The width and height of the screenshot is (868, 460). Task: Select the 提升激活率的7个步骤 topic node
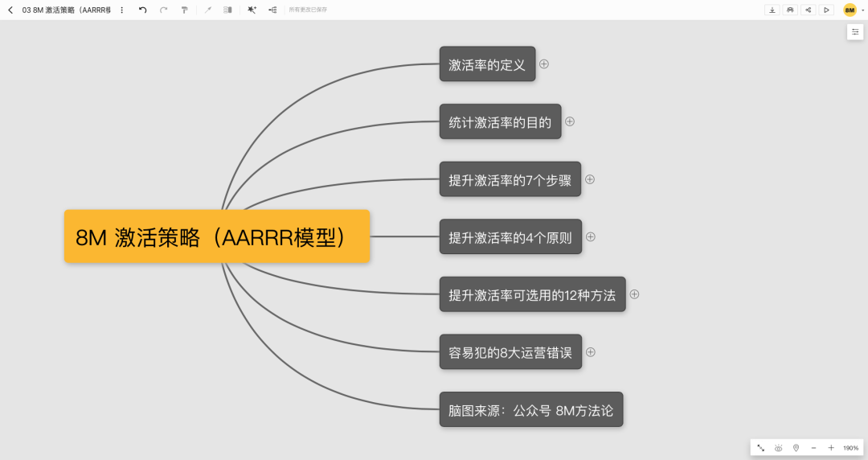[510, 179]
